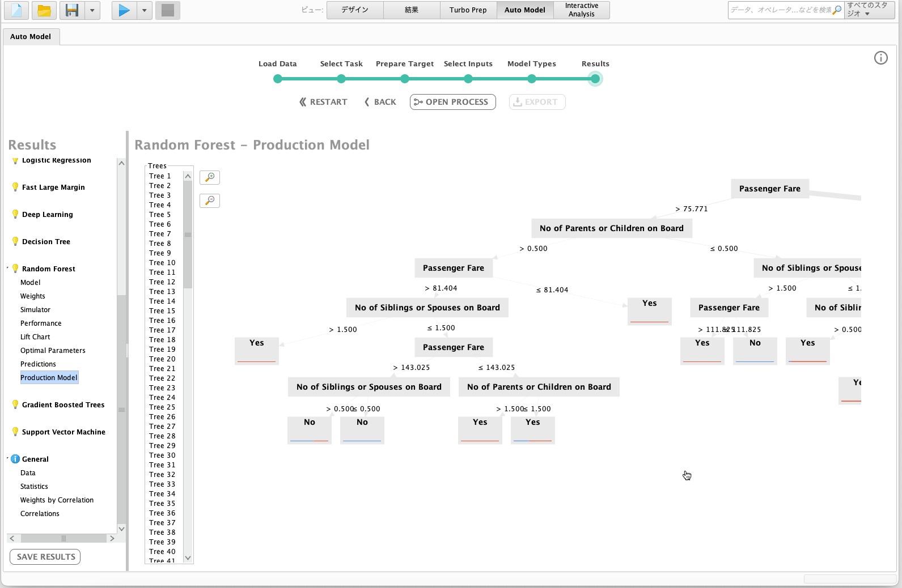
Task: Click the results panel scroll right arrow
Action: coord(112,538)
